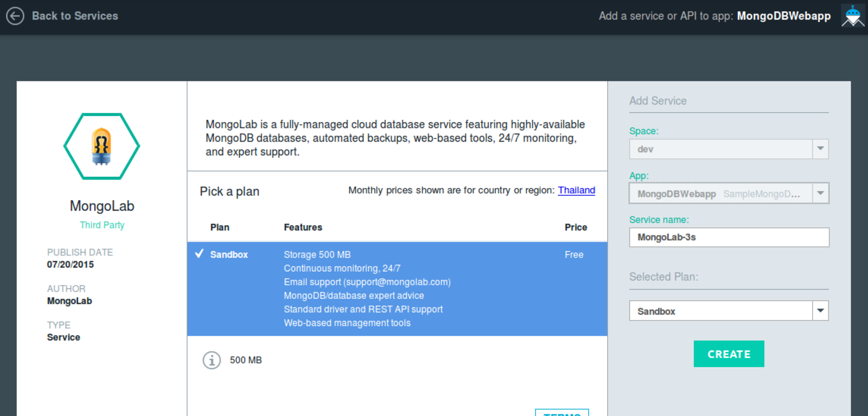
Task: Click the Selected Plan heading
Action: (663, 277)
